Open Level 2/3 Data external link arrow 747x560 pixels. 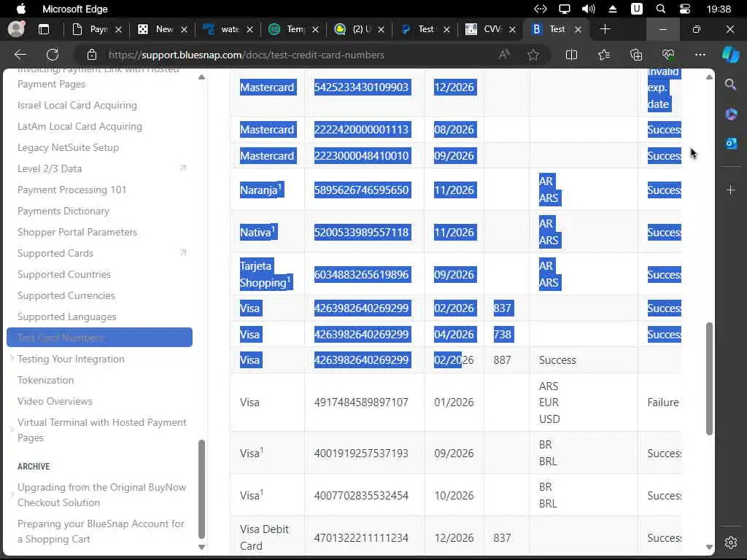click(x=183, y=168)
